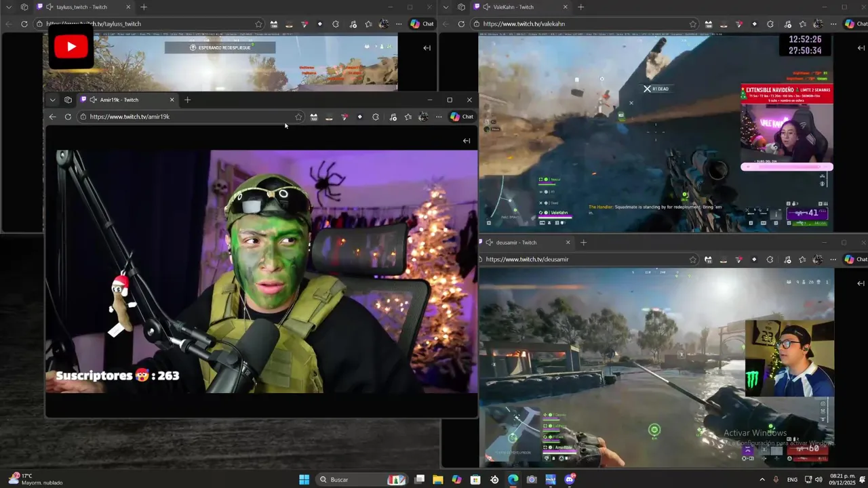
Task: Mute the ValeKahn tab speaker icon
Action: (x=488, y=7)
